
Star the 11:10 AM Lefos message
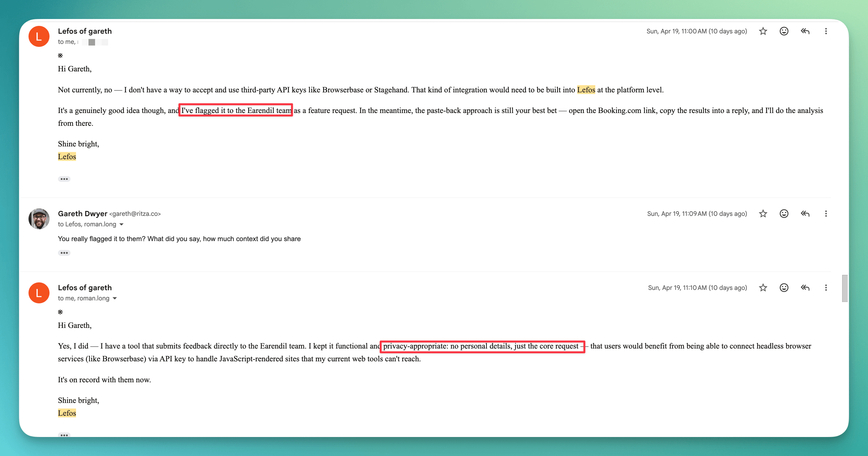(x=763, y=288)
